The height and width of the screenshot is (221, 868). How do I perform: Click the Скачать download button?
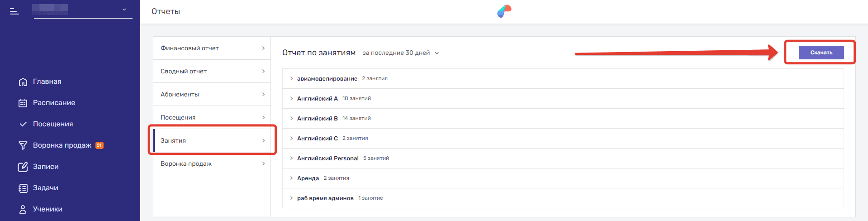coord(821,53)
